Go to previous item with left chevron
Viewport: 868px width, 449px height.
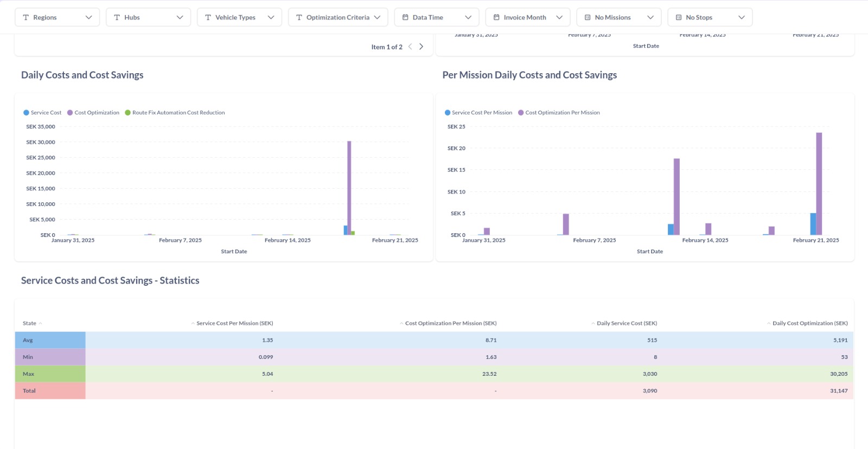410,47
